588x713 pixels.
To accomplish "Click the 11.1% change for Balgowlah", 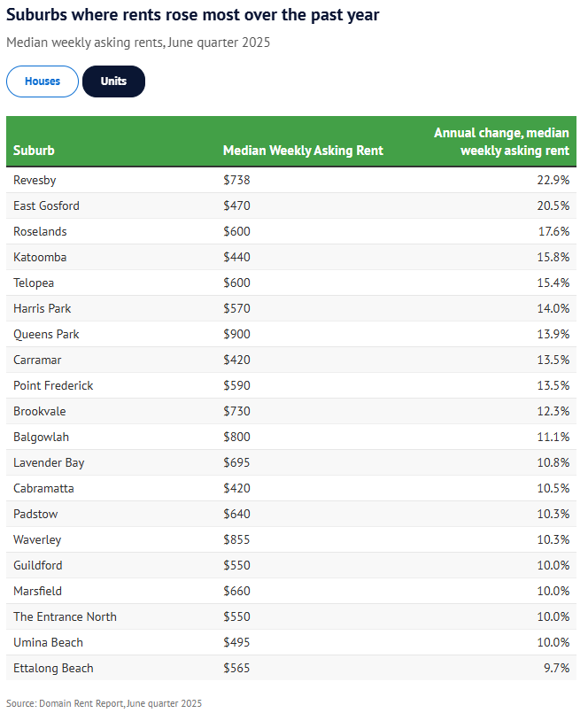I will click(553, 437).
